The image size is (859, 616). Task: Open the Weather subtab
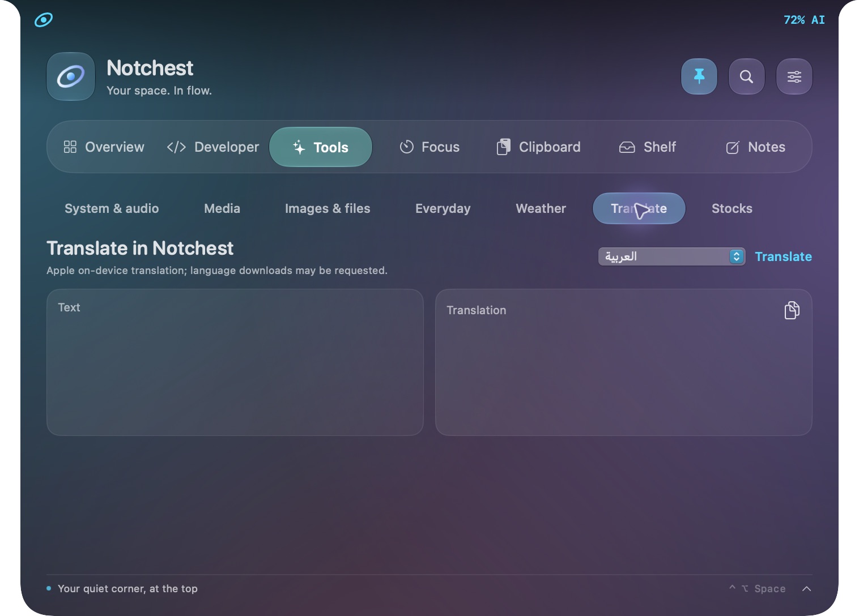541,208
